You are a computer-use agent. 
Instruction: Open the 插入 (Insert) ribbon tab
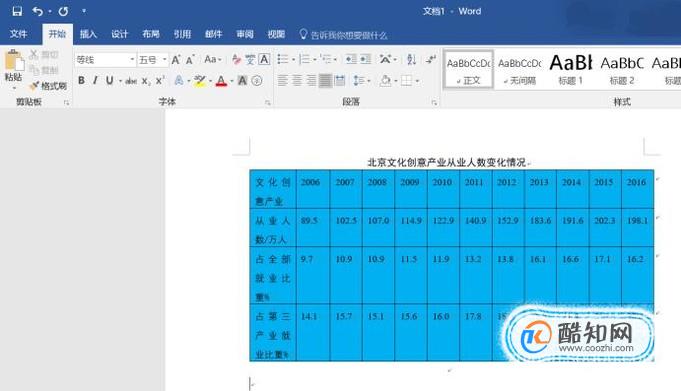click(x=88, y=34)
